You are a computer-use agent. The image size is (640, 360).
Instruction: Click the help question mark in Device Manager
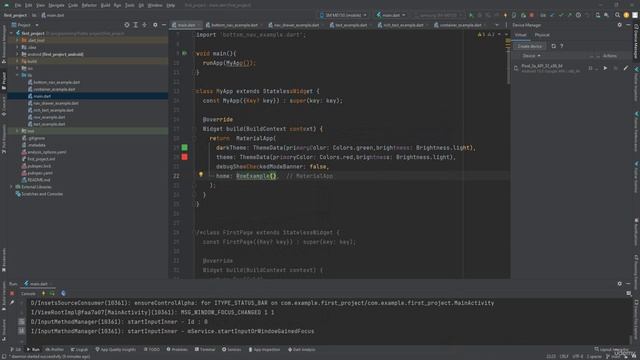[x=562, y=46]
